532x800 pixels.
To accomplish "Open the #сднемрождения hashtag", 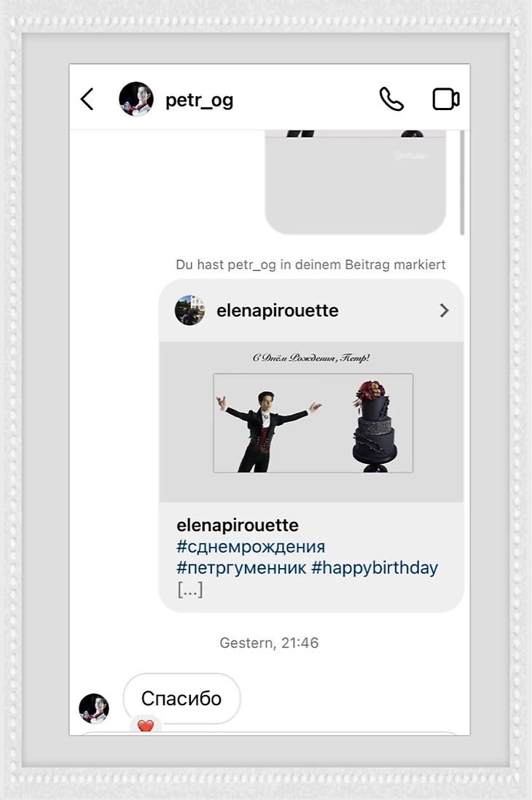I will (x=251, y=546).
